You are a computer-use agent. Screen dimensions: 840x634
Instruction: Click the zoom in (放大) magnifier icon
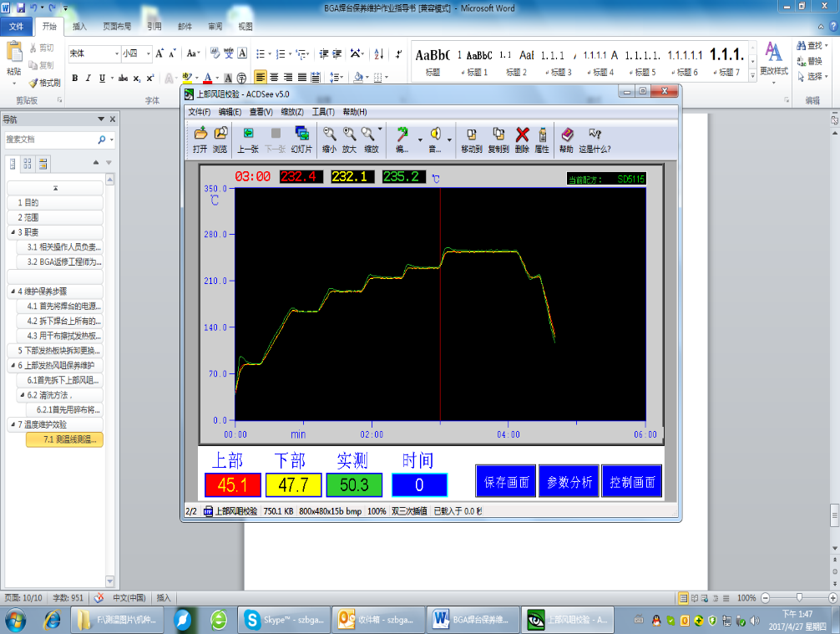pos(349,134)
